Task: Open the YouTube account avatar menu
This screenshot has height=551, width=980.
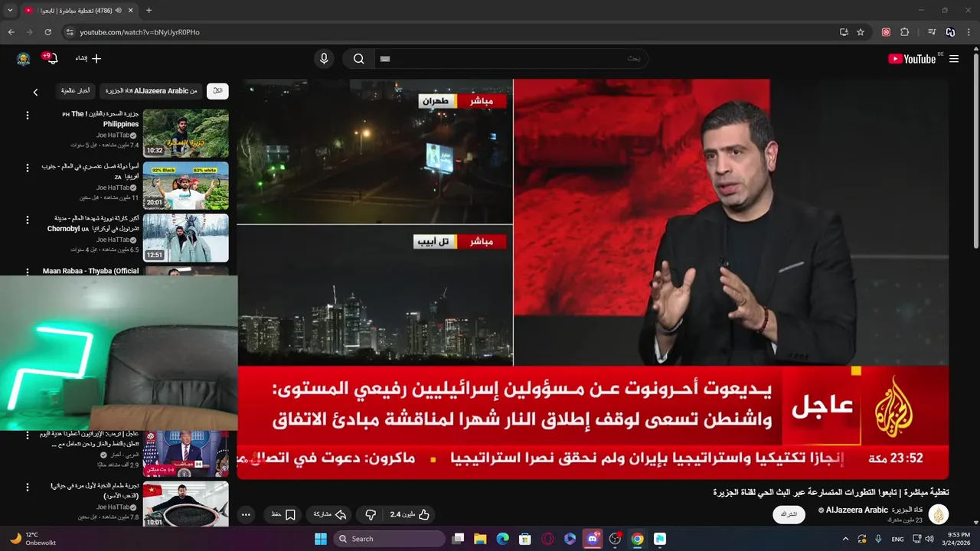Action: coord(24,59)
